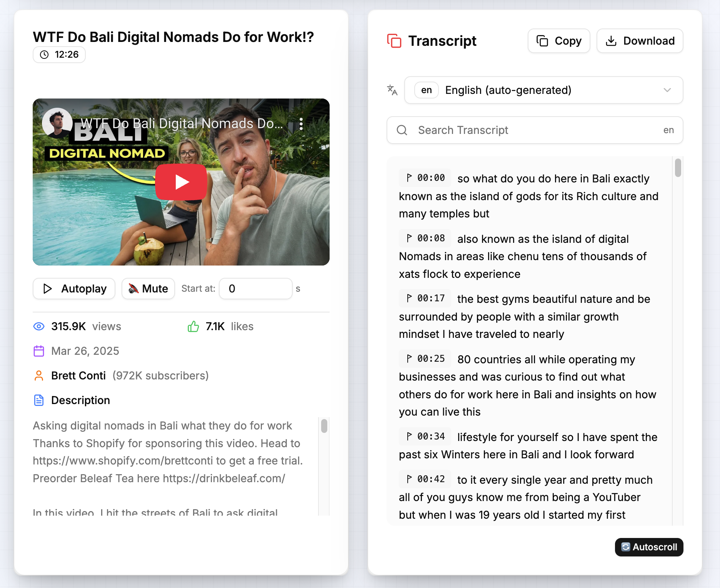Jump to timestamp 00:00

click(x=425, y=178)
